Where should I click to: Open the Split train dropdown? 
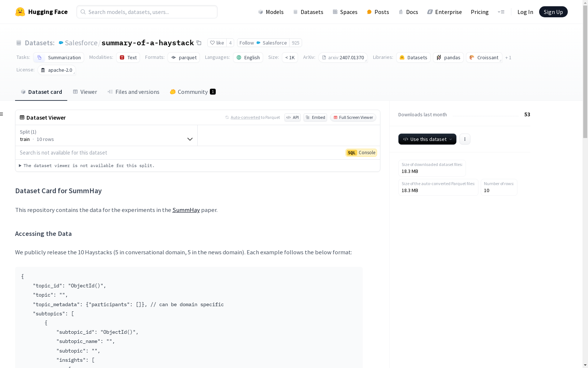click(x=107, y=135)
